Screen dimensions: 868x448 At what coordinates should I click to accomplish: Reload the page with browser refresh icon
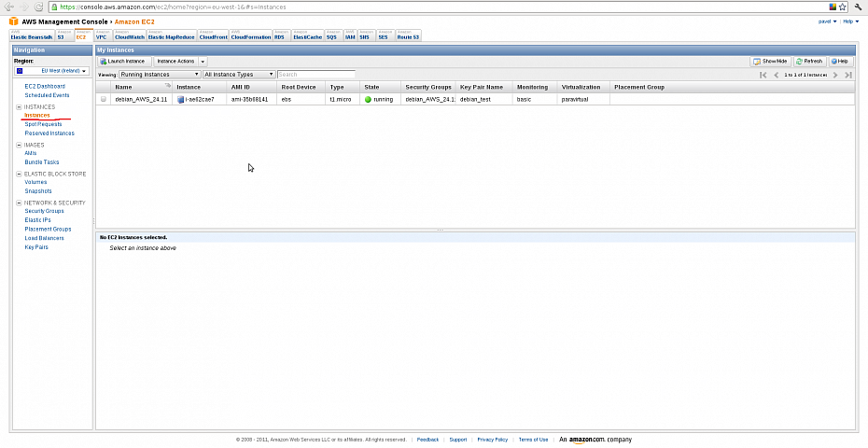[x=39, y=7]
